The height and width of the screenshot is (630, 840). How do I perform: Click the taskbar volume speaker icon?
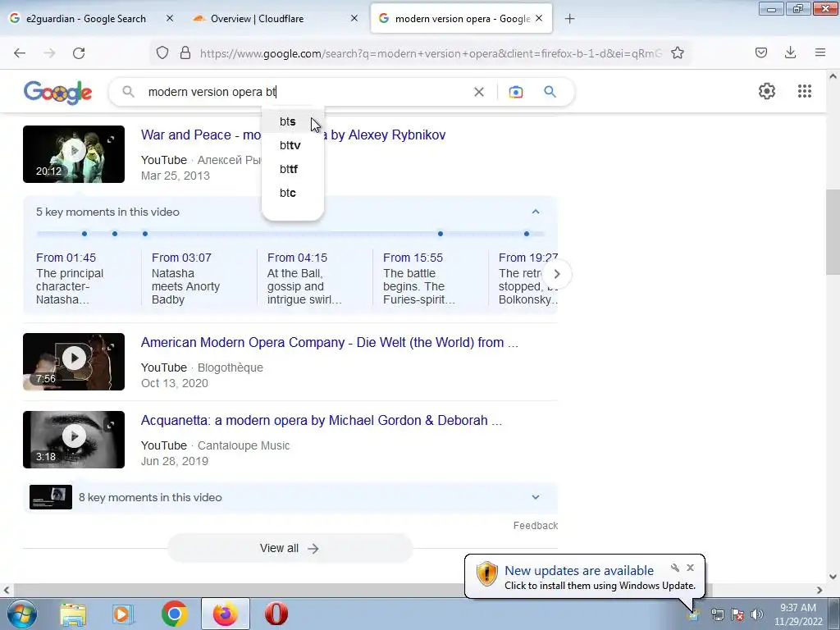pyautogui.click(x=756, y=614)
